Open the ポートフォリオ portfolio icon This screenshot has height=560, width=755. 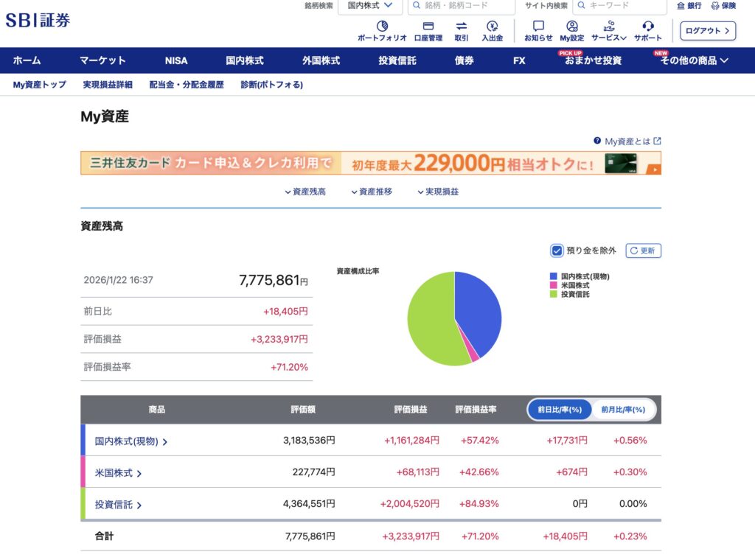pyautogui.click(x=382, y=30)
